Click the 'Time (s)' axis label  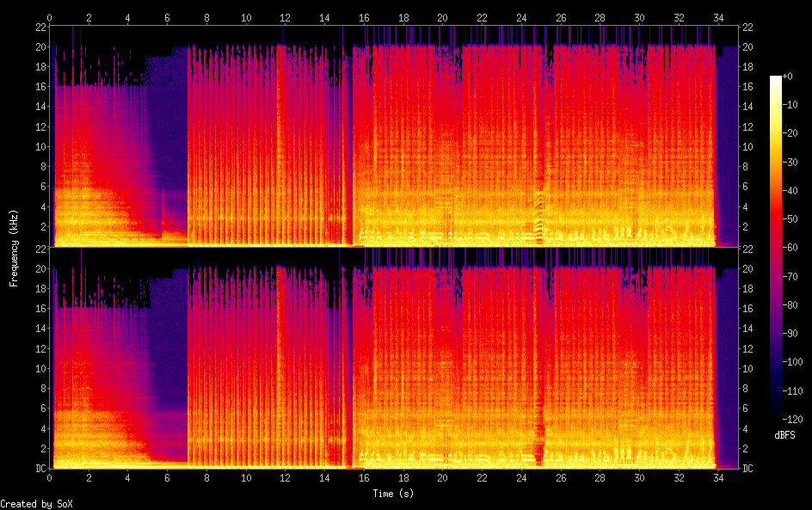point(395,494)
